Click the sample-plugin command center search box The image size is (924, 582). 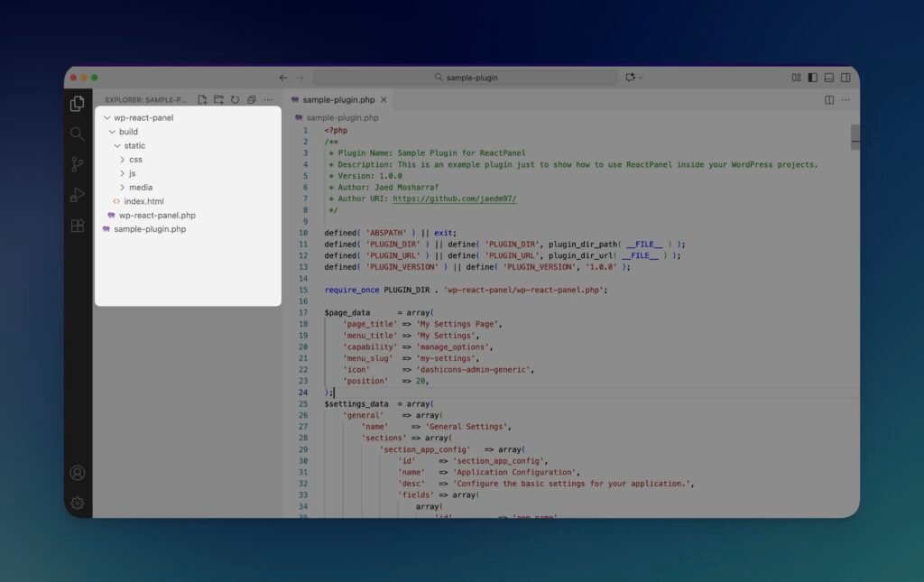[465, 79]
